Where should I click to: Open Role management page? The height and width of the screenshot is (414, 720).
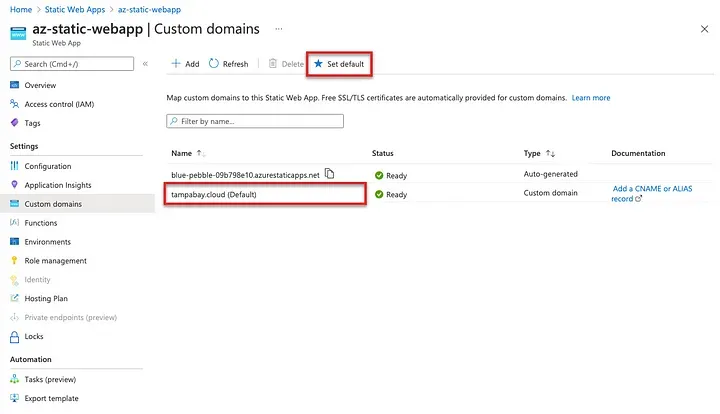pos(56,261)
